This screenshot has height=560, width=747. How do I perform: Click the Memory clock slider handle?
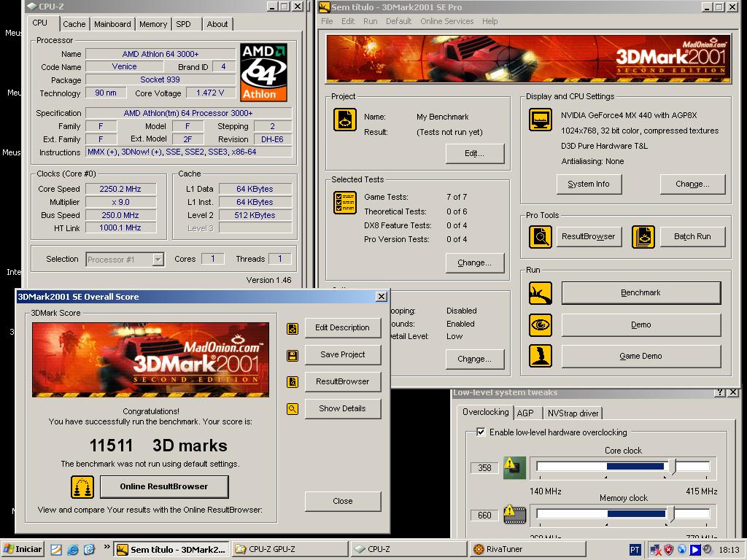[x=671, y=514]
